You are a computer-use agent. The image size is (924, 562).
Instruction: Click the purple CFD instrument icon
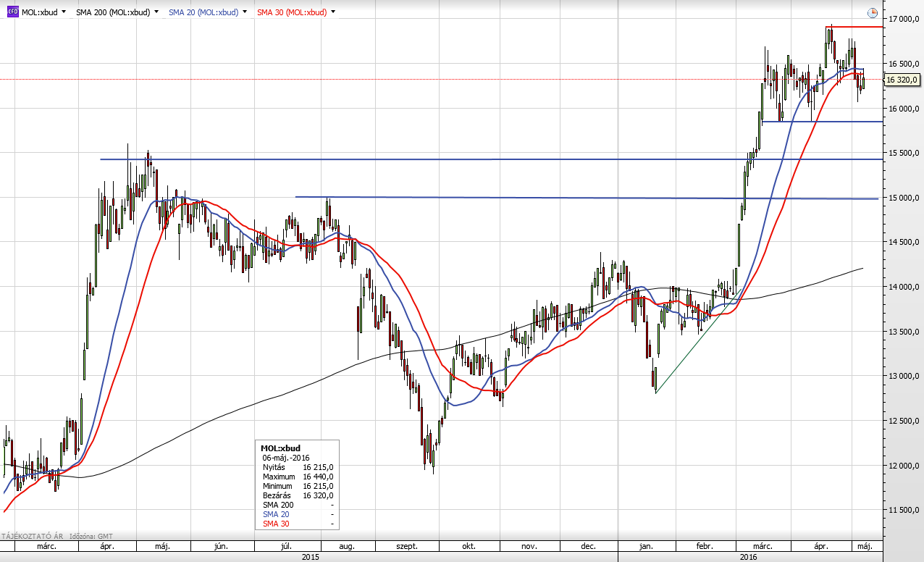coord(12,12)
